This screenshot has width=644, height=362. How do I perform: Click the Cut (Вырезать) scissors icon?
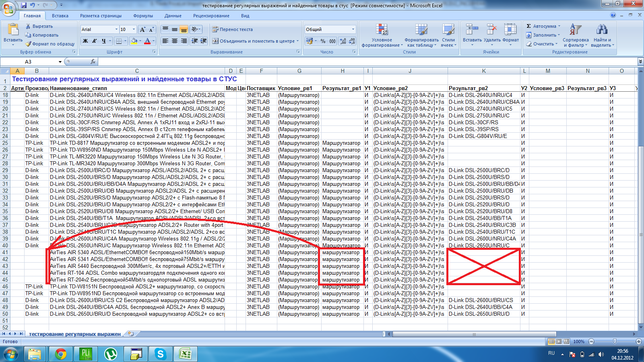coord(28,26)
